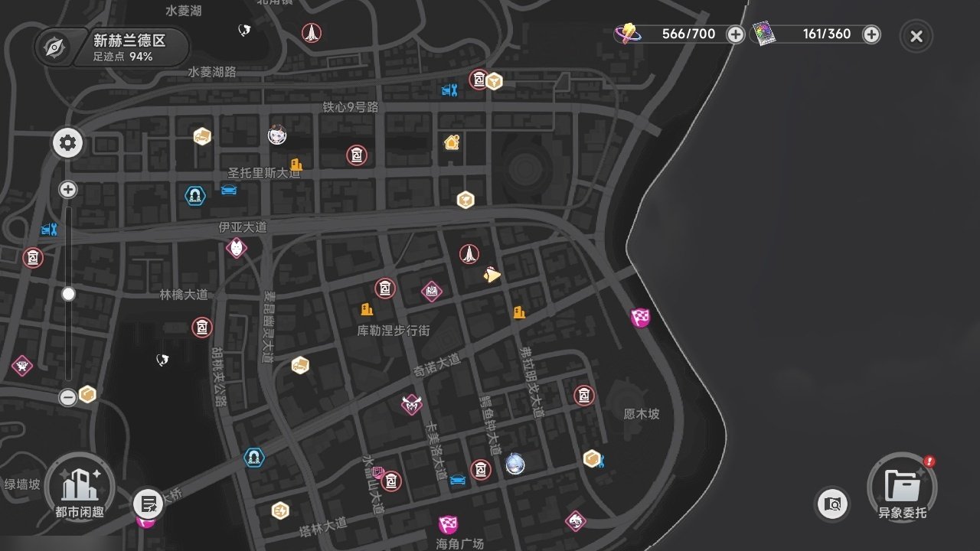Click character avatar marker below 铁心9号路

coord(277,135)
